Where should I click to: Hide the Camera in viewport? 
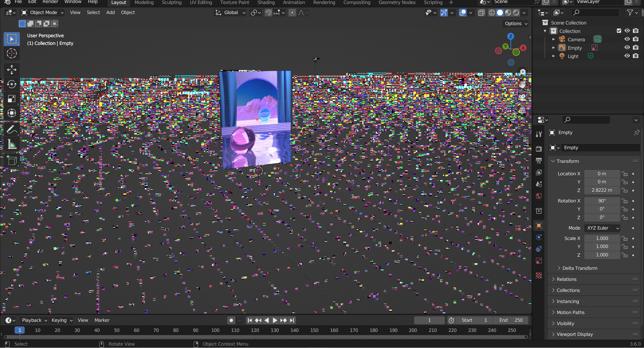coord(627,39)
